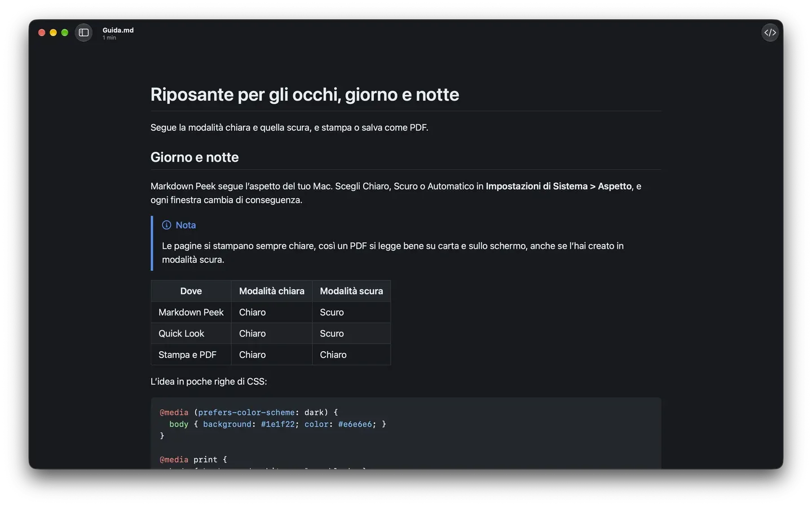Select the "Markdown Peek" table cell
Screen dimensions: 812x508
tap(191, 312)
